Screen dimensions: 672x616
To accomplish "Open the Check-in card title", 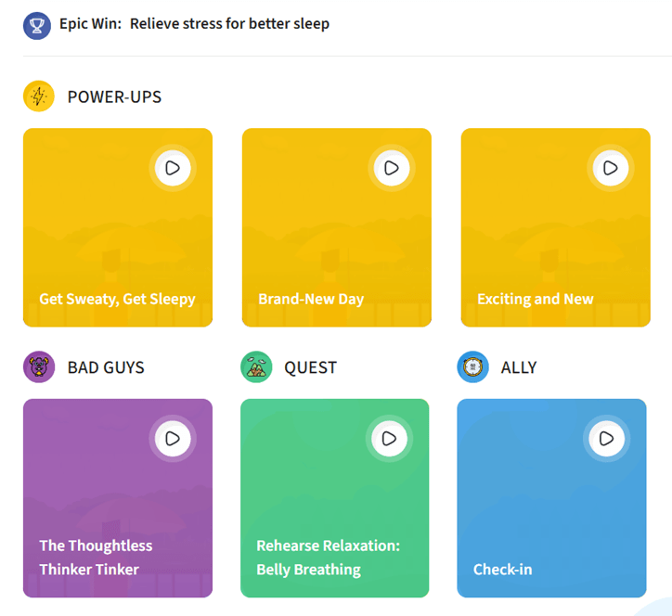I will pos(502,569).
